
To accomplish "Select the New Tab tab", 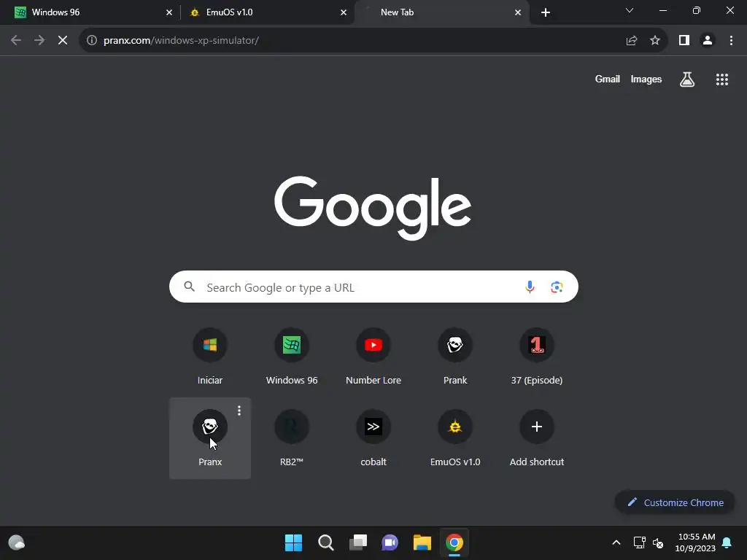I will (441, 12).
